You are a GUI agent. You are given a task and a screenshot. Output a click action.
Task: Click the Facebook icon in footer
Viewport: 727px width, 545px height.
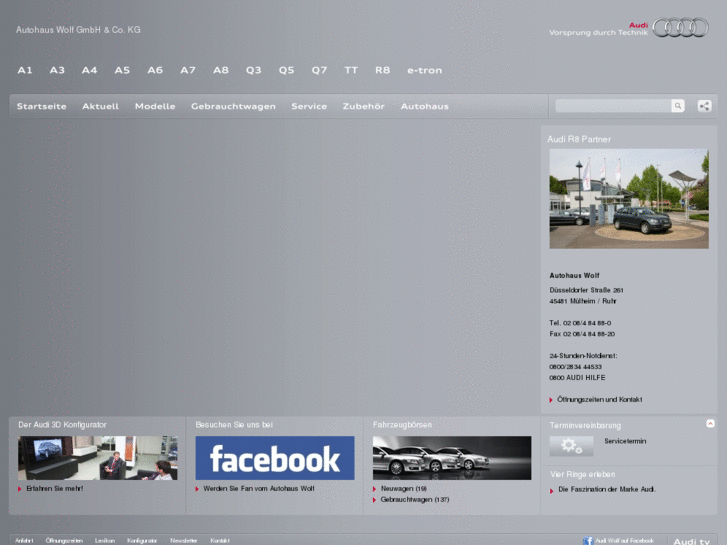pyautogui.click(x=588, y=541)
